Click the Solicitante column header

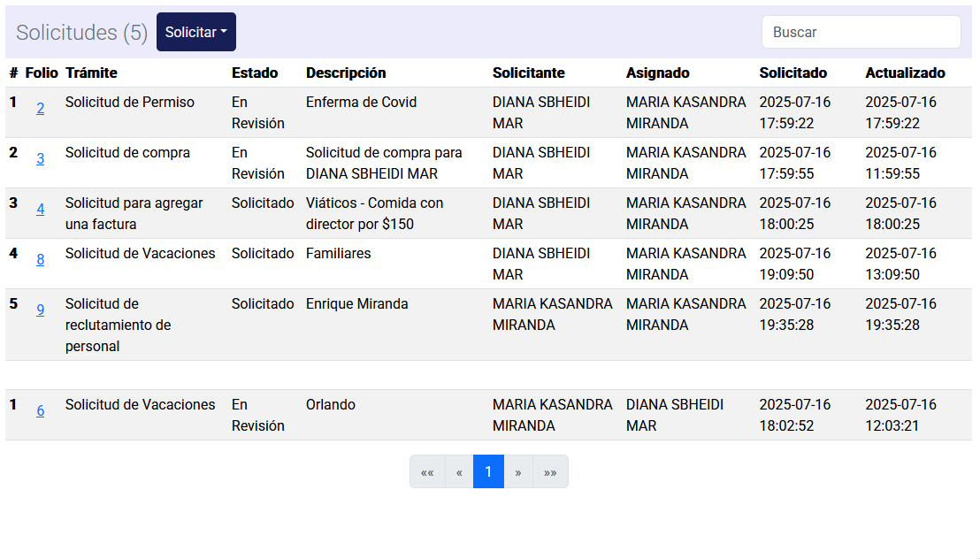529,73
